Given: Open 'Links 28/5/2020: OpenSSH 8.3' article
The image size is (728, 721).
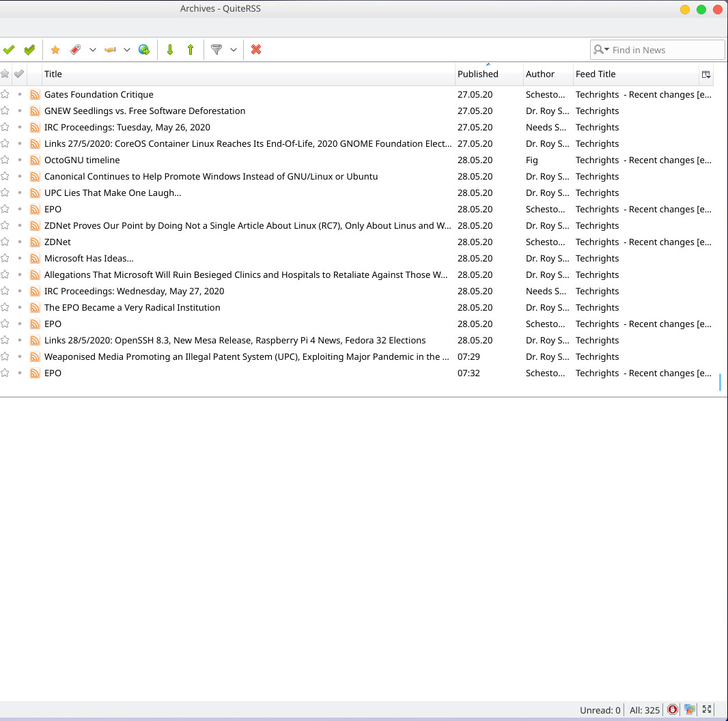Looking at the screenshot, I should coord(235,340).
